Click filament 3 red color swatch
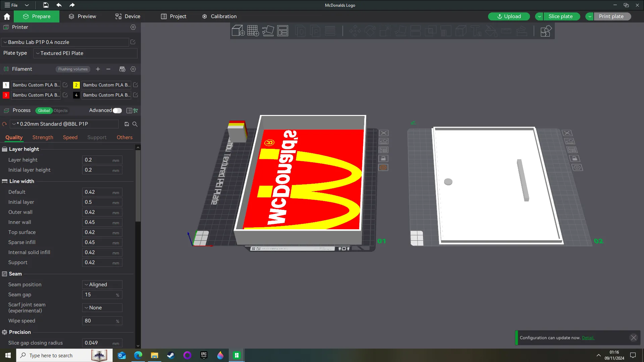This screenshot has width=644, height=362. point(6,95)
